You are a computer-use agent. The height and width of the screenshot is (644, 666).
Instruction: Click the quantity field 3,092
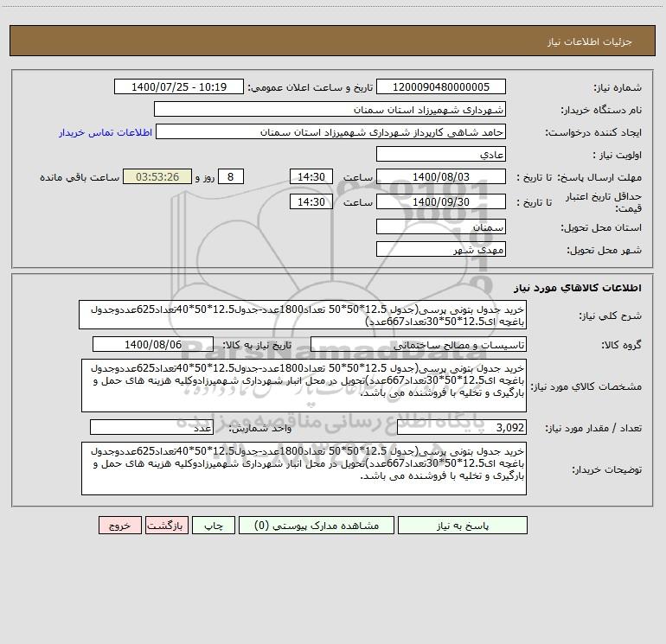click(x=462, y=427)
